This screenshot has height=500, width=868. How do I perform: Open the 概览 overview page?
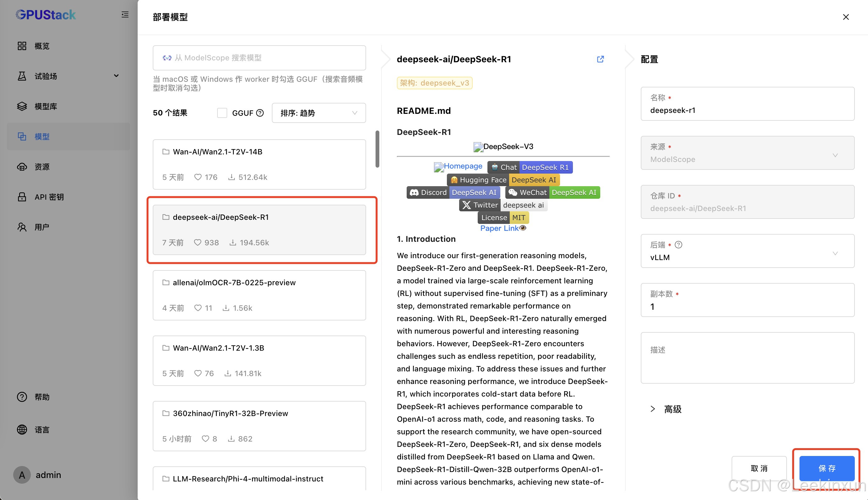(x=42, y=46)
